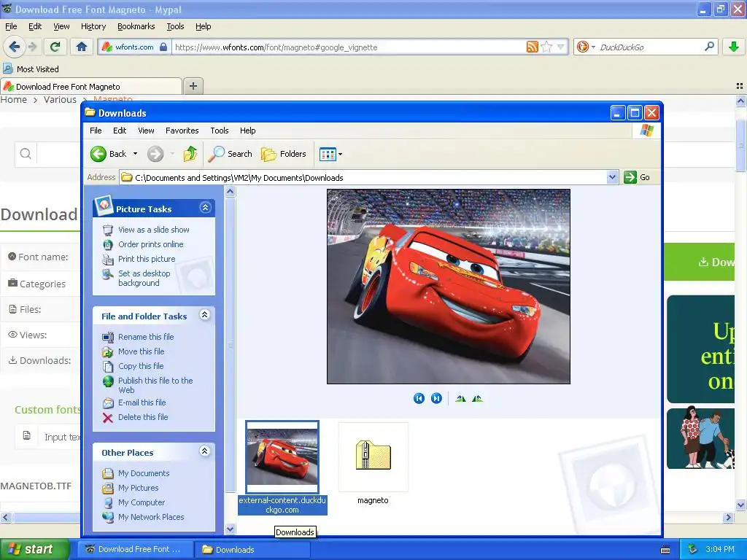The height and width of the screenshot is (560, 747).
Task: Go up one folder level
Action: pyautogui.click(x=190, y=154)
